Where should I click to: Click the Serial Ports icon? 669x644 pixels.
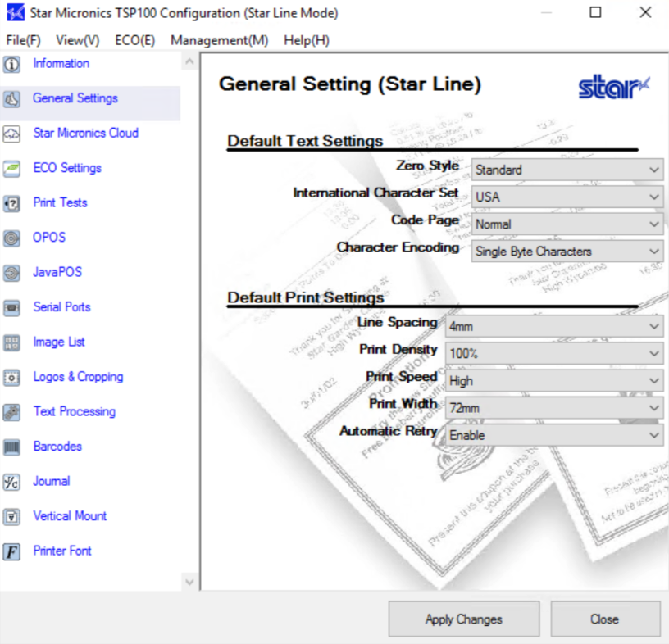pyautogui.click(x=11, y=307)
